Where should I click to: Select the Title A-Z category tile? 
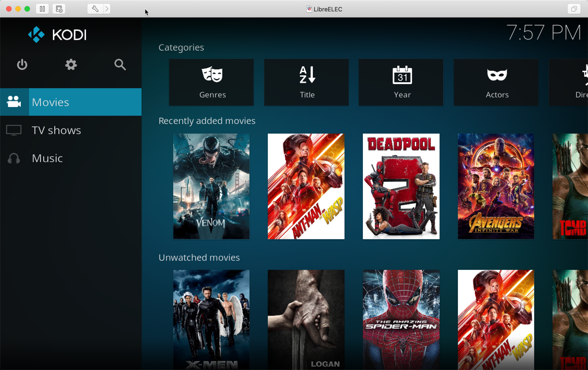tap(306, 82)
